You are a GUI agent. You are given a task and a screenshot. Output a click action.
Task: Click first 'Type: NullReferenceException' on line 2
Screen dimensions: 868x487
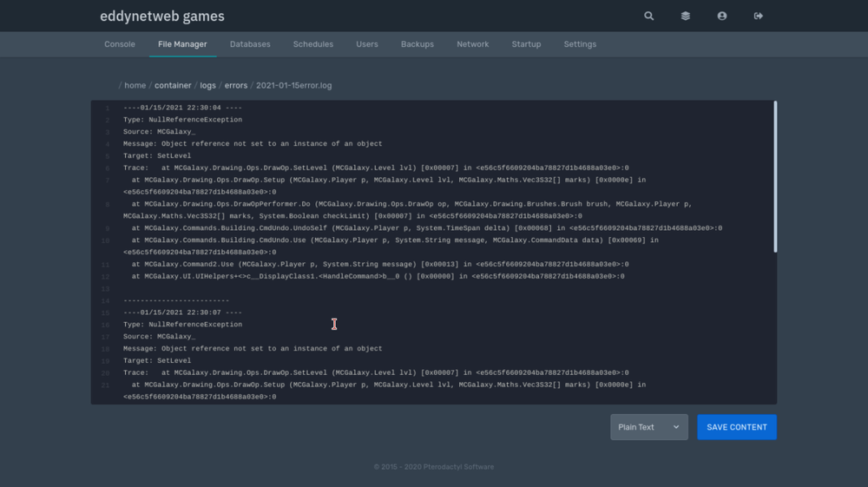tap(182, 120)
